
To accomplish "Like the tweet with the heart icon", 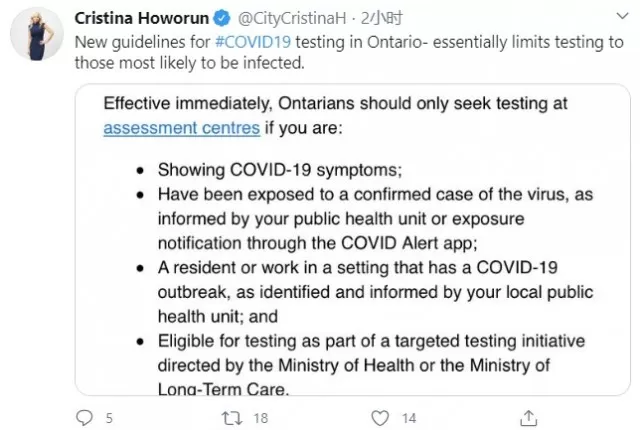I will pyautogui.click(x=380, y=418).
